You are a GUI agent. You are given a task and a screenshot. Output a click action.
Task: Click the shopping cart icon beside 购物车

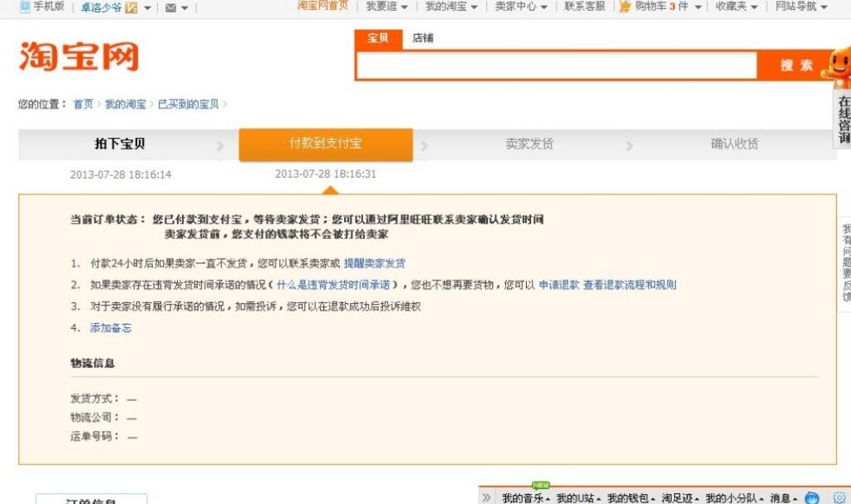point(625,7)
